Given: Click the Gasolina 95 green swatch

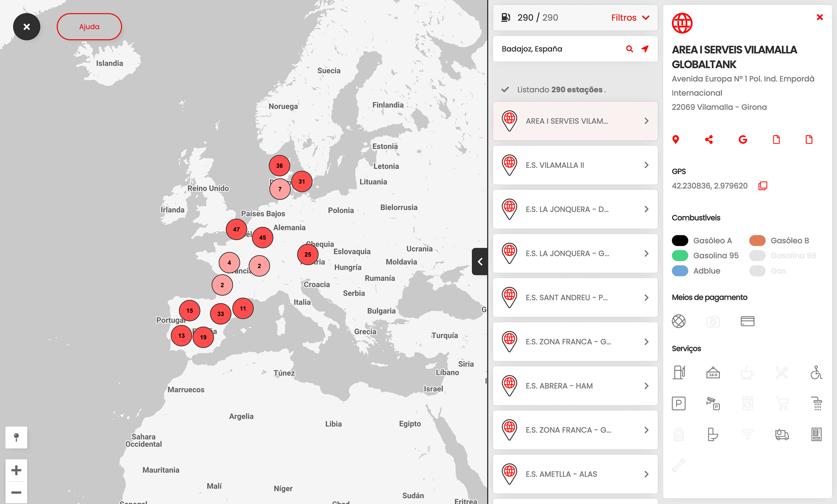Looking at the screenshot, I should click(680, 255).
